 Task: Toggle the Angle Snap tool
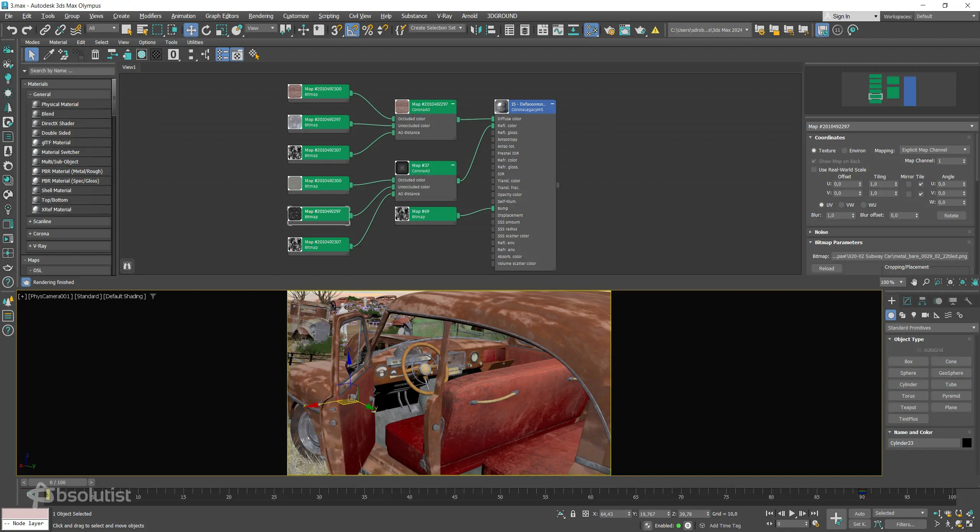click(x=352, y=30)
